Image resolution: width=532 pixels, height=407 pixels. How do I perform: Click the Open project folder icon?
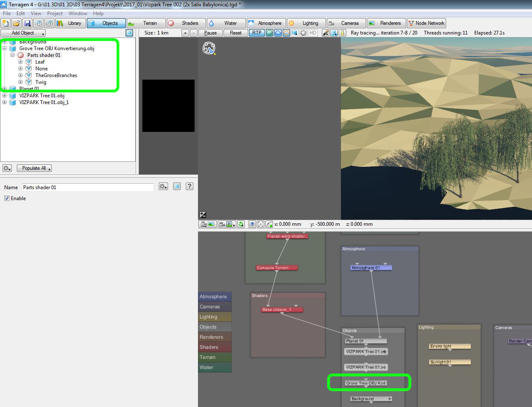[x=16, y=23]
